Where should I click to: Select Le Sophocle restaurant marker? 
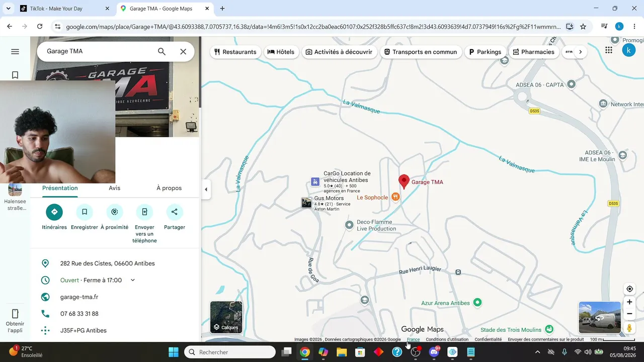coord(395,197)
